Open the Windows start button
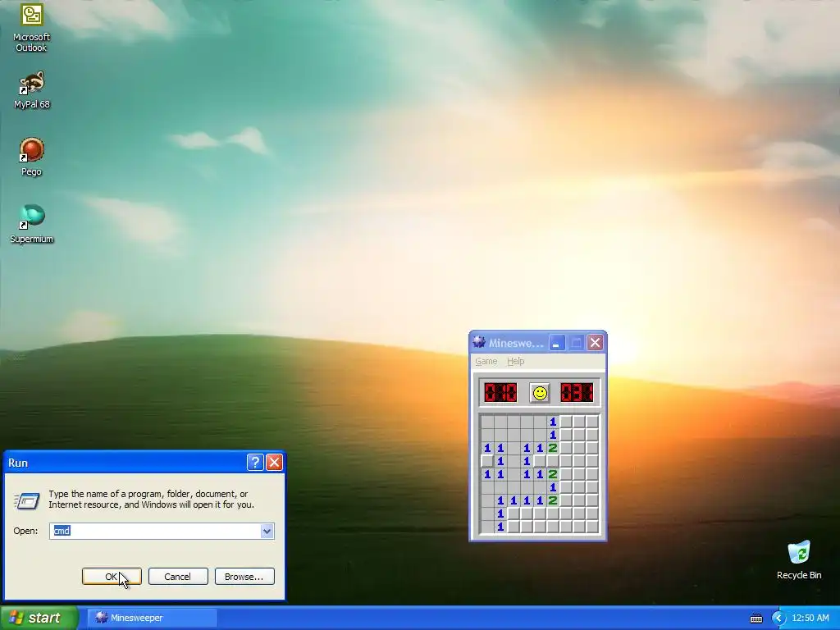 point(39,618)
